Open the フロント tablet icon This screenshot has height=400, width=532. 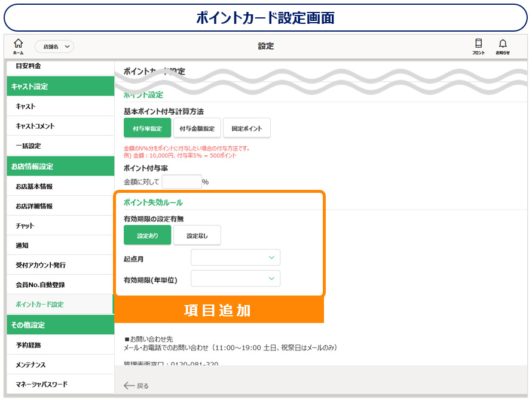click(x=478, y=45)
